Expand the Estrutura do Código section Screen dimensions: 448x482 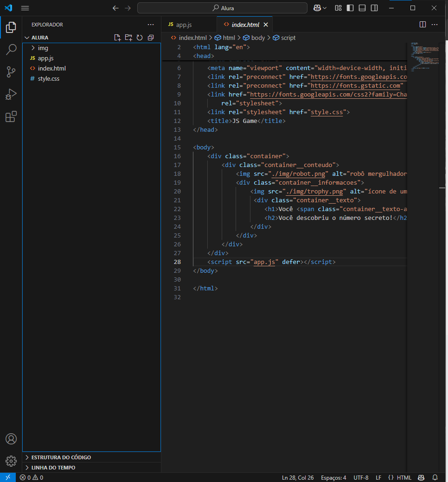click(61, 457)
